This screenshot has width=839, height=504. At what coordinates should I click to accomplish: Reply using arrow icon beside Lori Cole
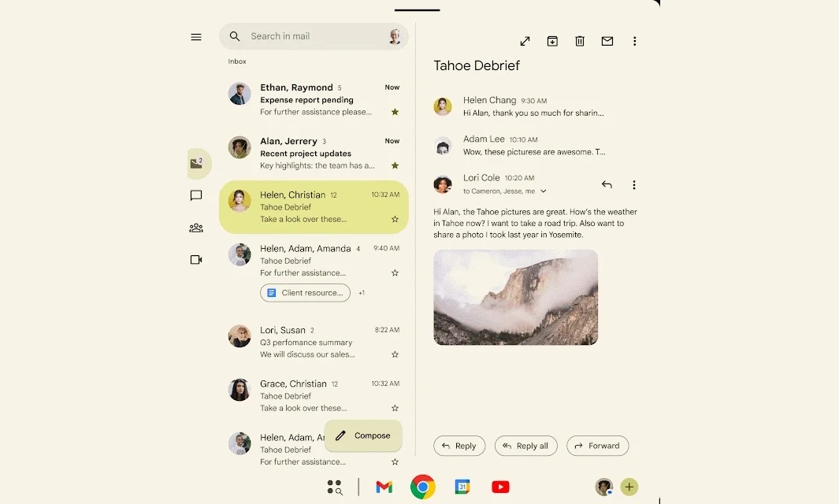point(607,185)
